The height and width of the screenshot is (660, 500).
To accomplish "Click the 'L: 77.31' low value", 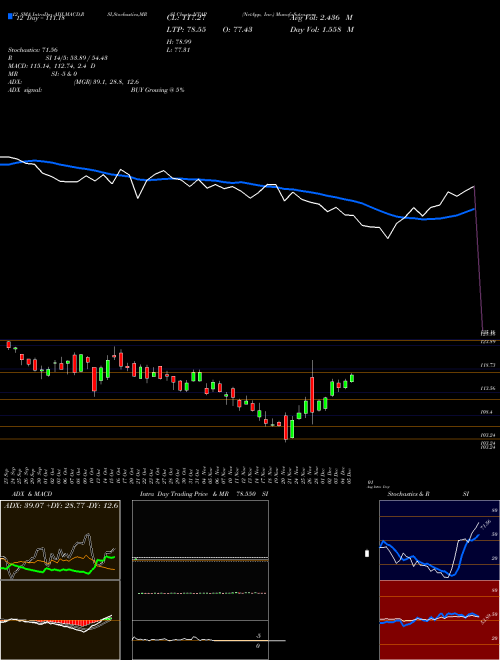I will tap(180, 49).
